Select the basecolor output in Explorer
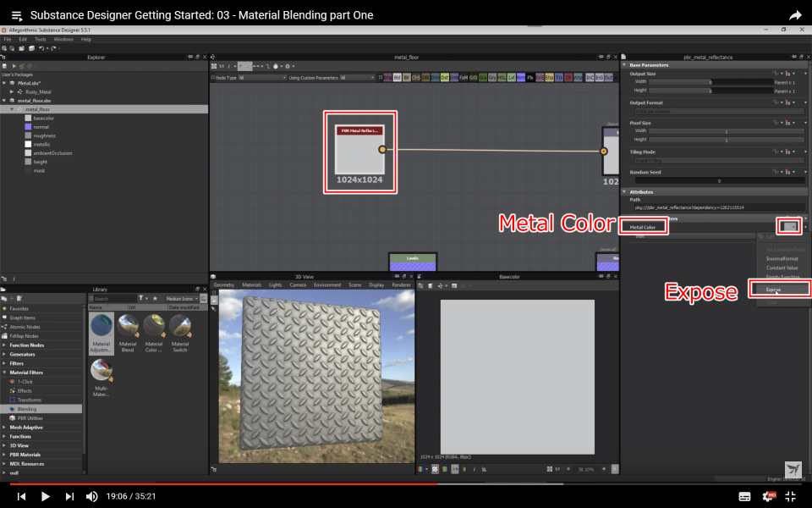812x508 pixels. 43,119
